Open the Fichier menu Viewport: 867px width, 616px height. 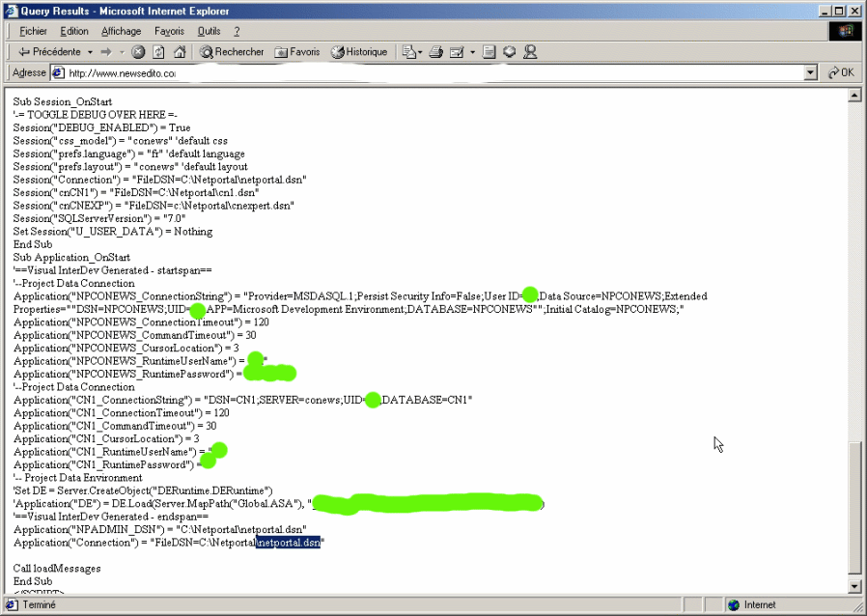tap(33, 31)
